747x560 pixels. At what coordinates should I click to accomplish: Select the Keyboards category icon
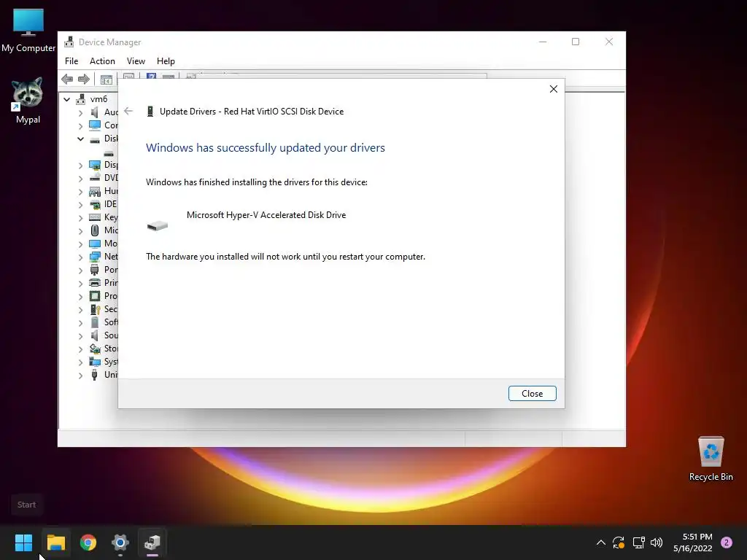[95, 217]
